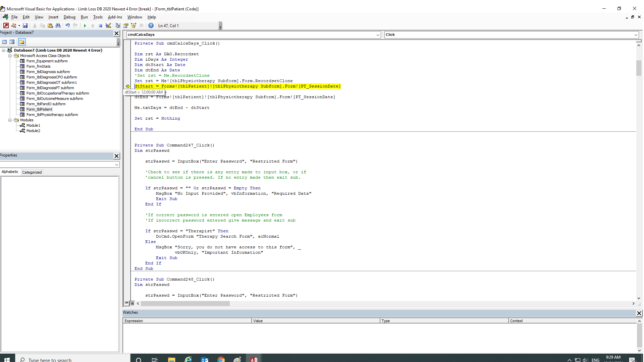This screenshot has height=362, width=644.
Task: Click the blue Help question mark icon
Action: [151, 25]
